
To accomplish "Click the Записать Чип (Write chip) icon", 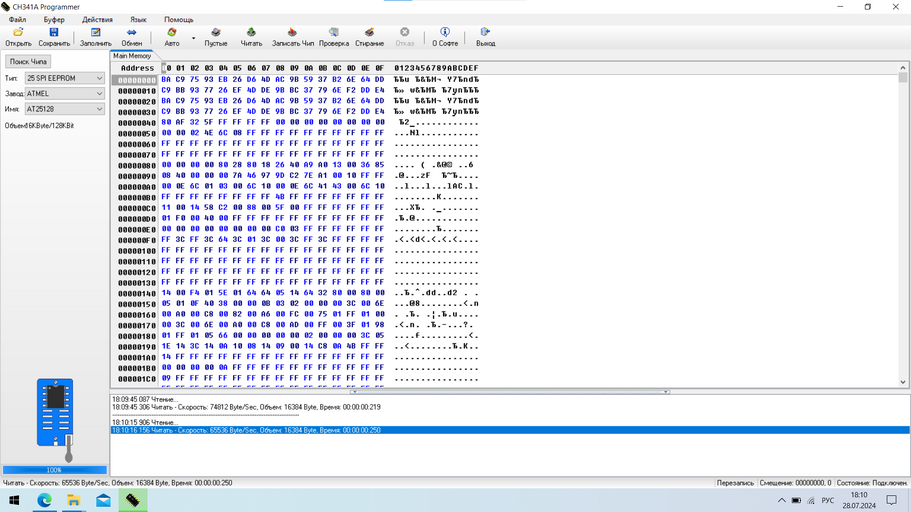I will pos(292,33).
